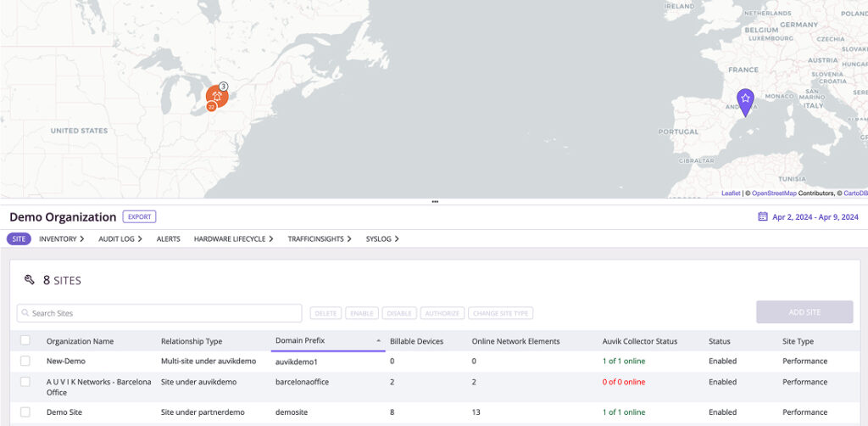Click the Export button
Screen dimensions: 868x426
pos(140,216)
